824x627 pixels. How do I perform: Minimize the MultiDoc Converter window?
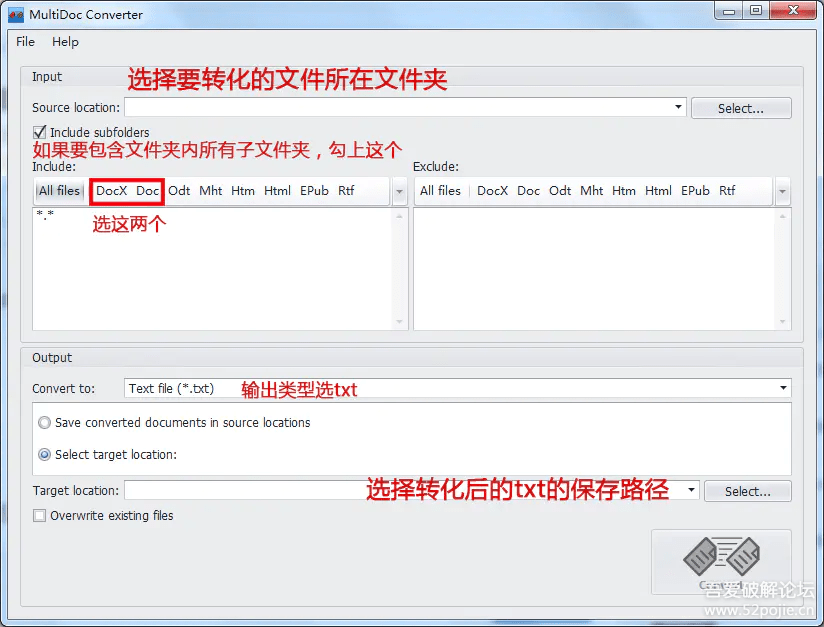[729, 11]
